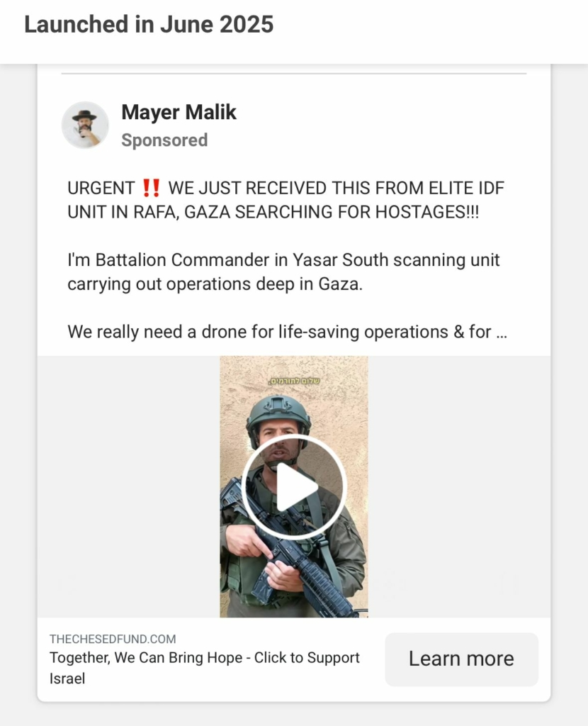Click the Battalion Commander paragraph
Viewport: 588px width, 726px height.
(x=283, y=272)
